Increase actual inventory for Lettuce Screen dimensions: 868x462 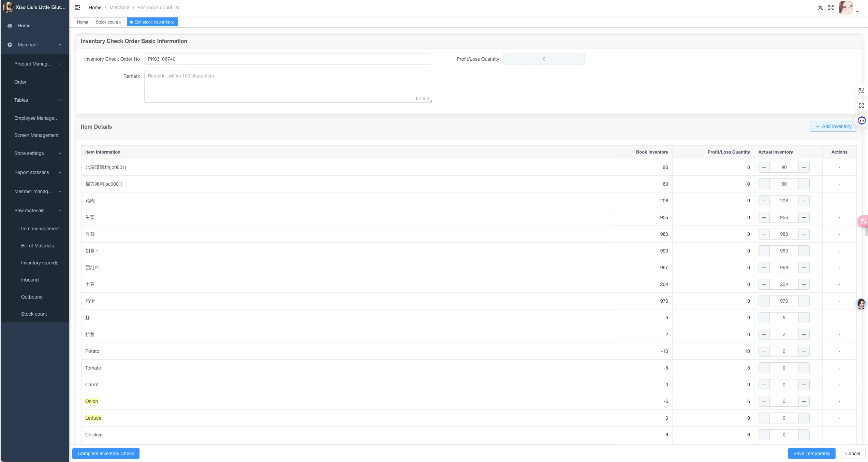click(x=804, y=418)
